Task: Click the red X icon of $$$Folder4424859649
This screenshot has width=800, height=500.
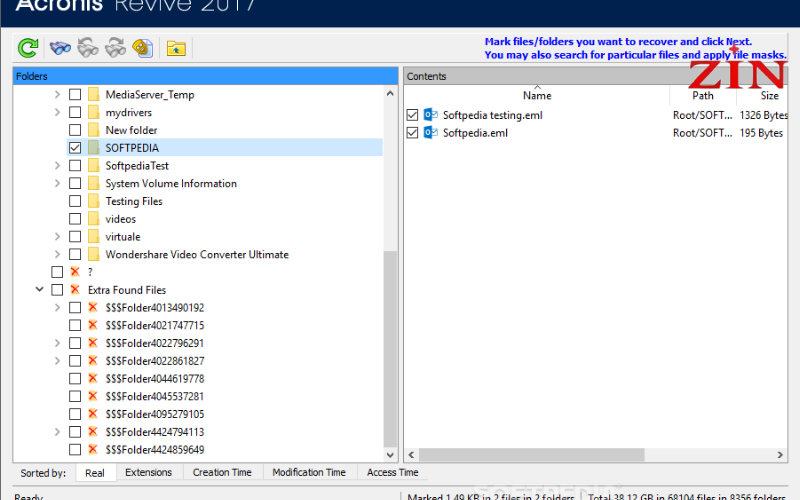Action: pyautogui.click(x=92, y=449)
